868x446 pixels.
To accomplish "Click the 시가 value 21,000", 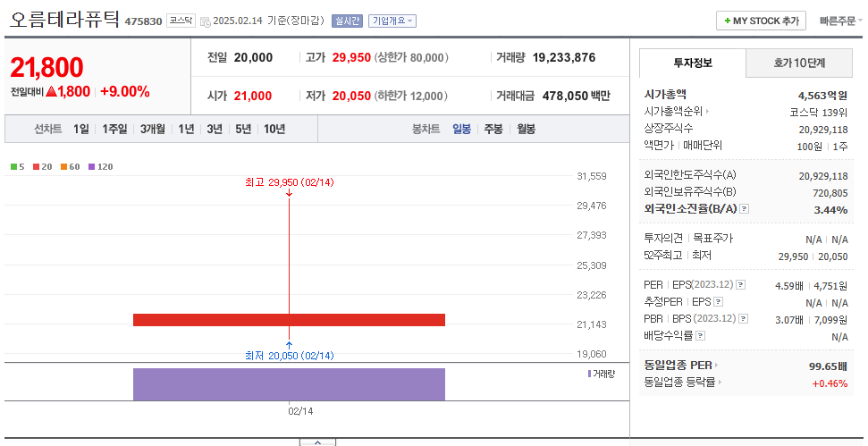I will [x=253, y=96].
